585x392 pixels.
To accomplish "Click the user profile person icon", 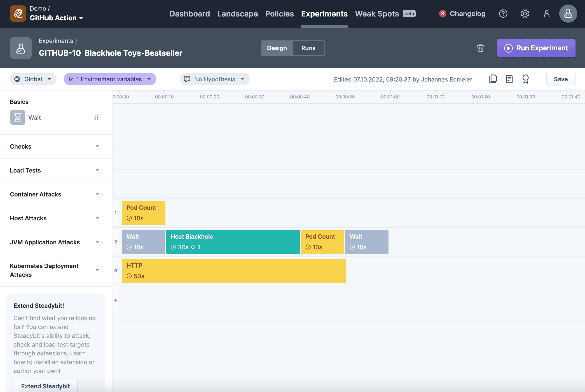I will pyautogui.click(x=547, y=14).
